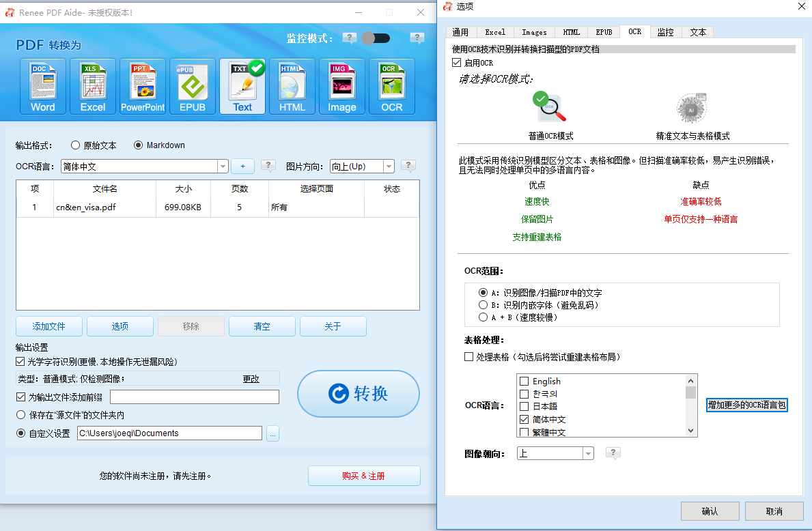This screenshot has height=531, width=812.
Task: Open the 通用 options tab
Action: 461,31
